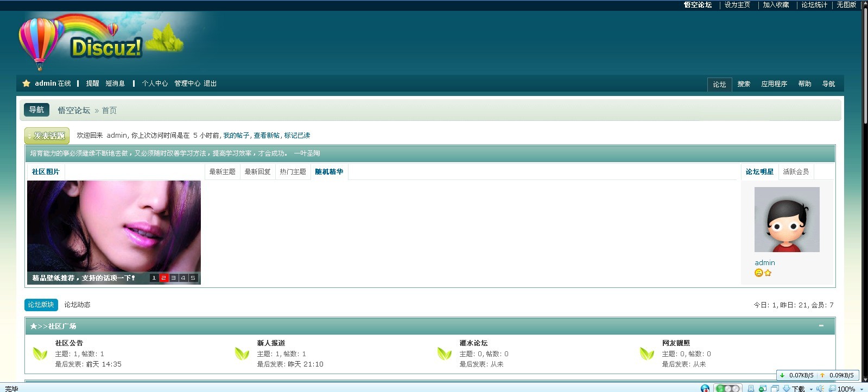Click the zoom icon beside 100%
The width and height of the screenshot is (868, 392).
click(x=832, y=388)
